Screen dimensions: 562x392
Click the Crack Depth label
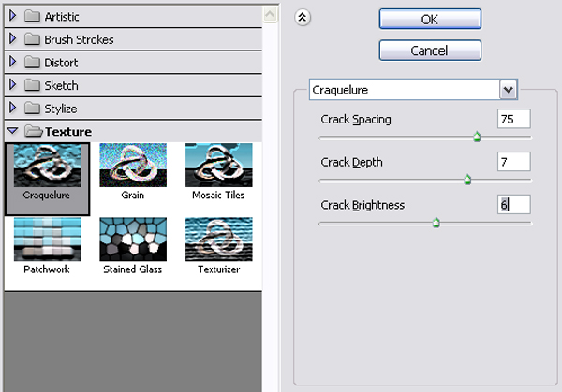[351, 162]
